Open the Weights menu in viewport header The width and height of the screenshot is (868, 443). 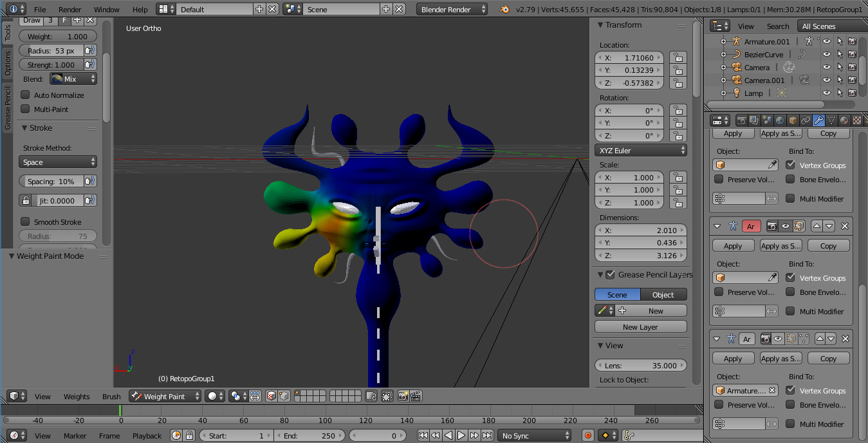point(77,397)
